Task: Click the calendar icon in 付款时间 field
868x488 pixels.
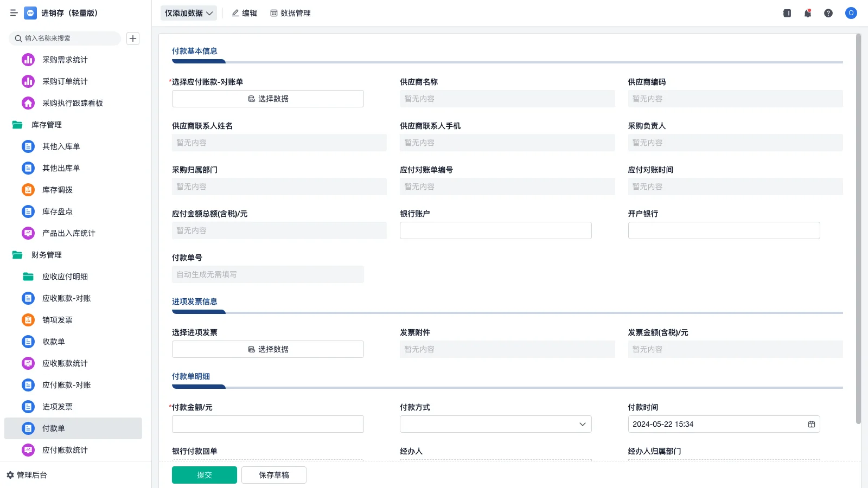Action: point(812,424)
